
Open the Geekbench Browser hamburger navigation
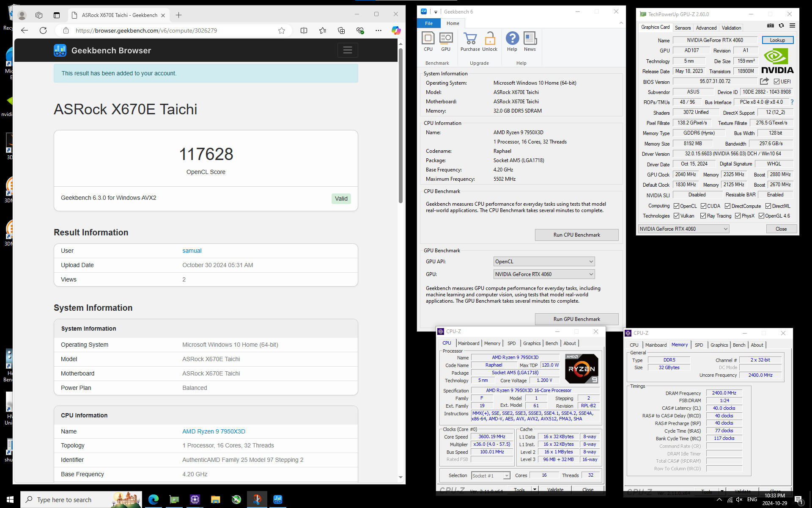click(348, 50)
